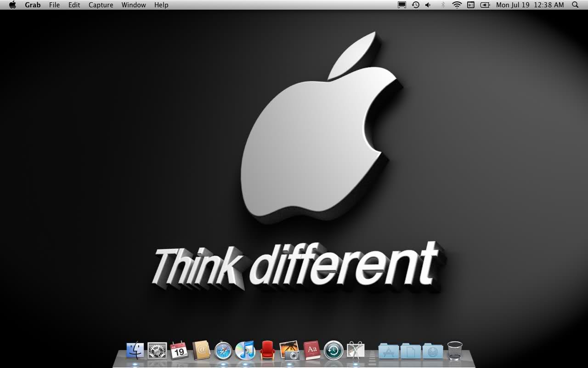Open the File menu
This screenshot has width=588, height=368.
(x=54, y=5)
